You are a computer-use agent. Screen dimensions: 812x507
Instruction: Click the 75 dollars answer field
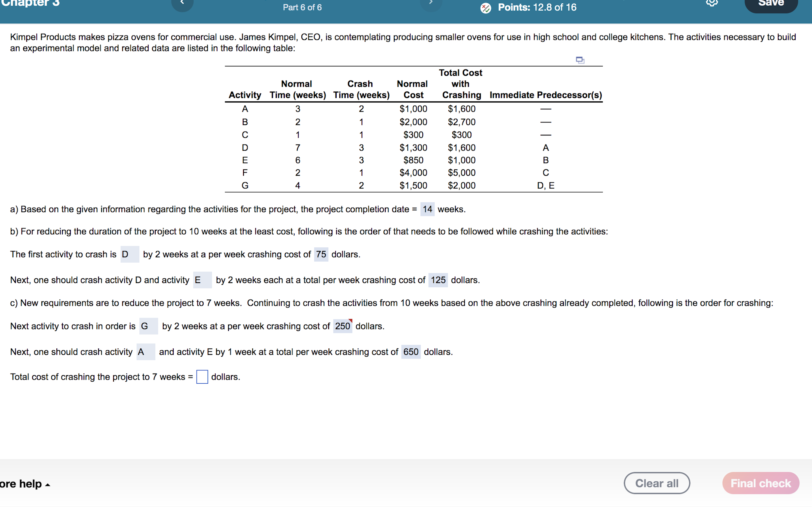tap(321, 255)
